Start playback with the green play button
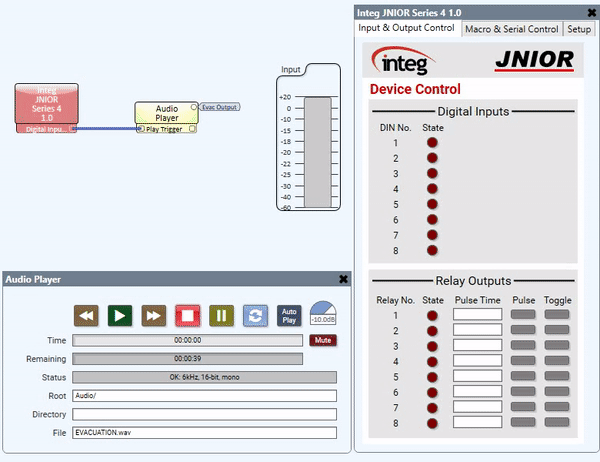The width and height of the screenshot is (600, 462). [x=120, y=316]
